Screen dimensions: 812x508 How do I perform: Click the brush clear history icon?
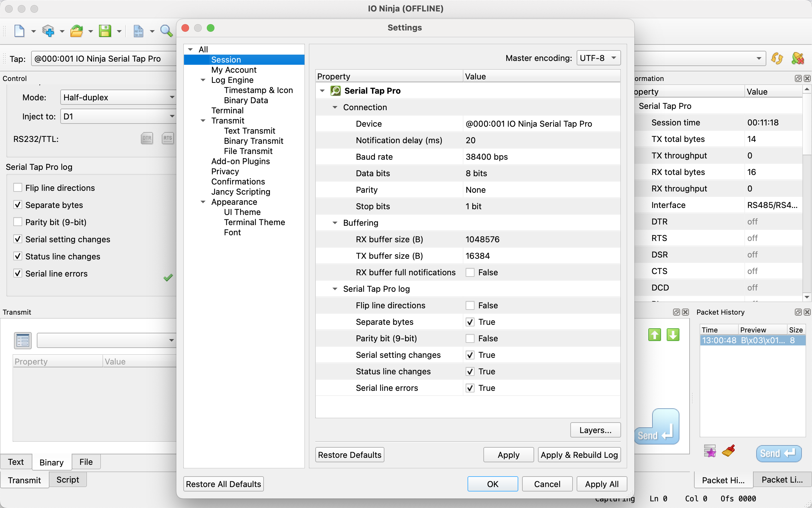729,451
